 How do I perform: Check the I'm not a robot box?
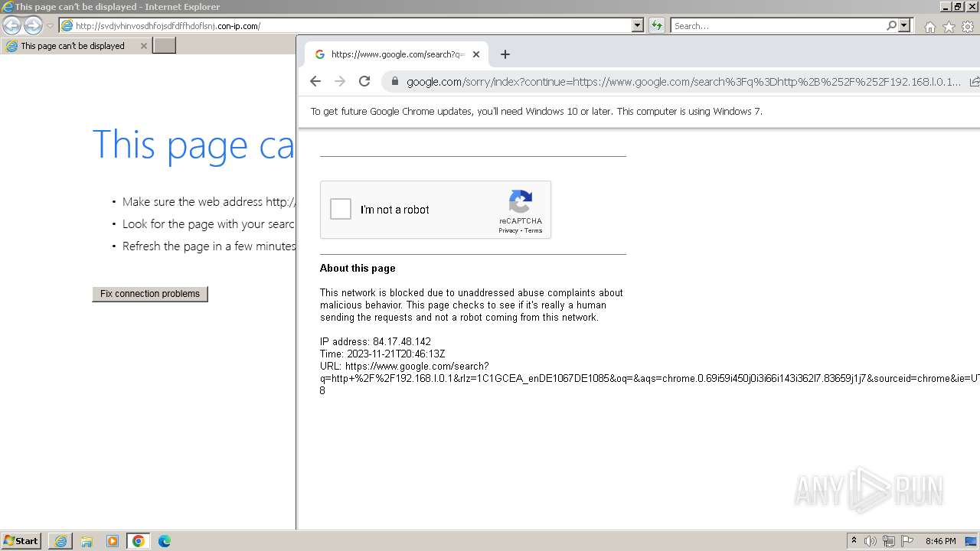(x=341, y=209)
